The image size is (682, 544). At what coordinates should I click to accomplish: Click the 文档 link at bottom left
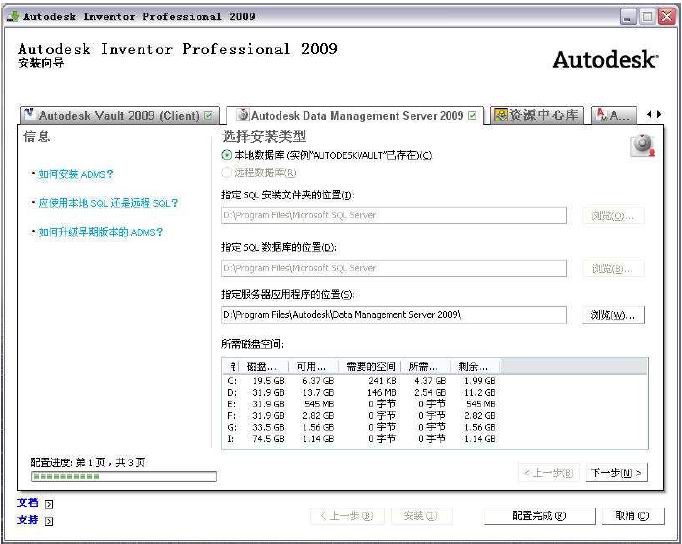(28, 503)
